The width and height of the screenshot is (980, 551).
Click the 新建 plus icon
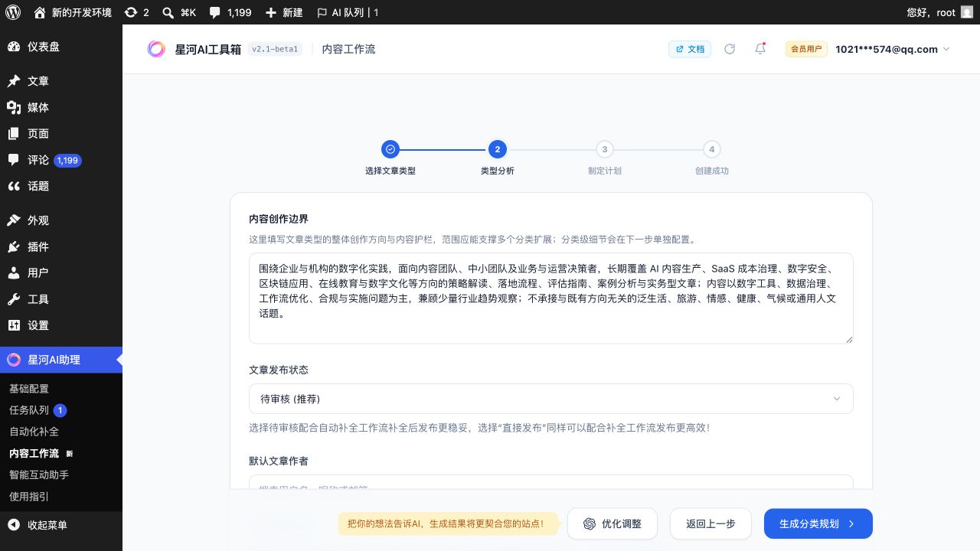271,12
